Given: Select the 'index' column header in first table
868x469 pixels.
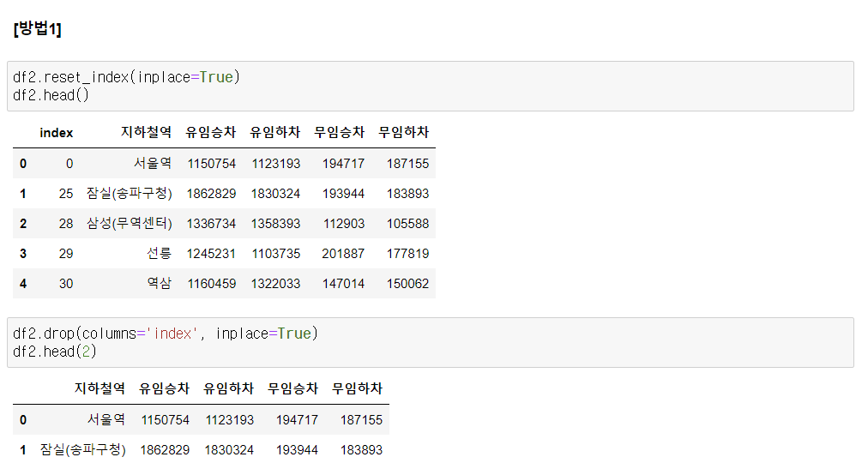Looking at the screenshot, I should 57,133.
